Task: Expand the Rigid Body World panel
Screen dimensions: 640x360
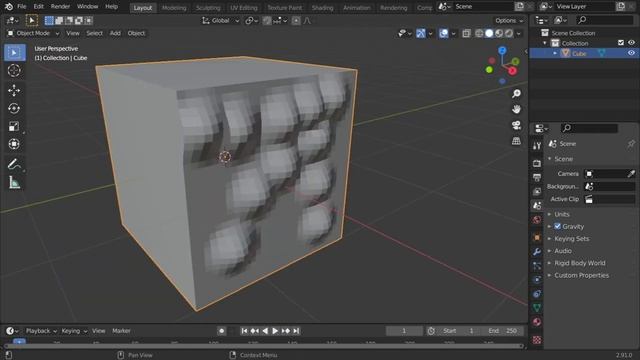Action: click(580, 263)
